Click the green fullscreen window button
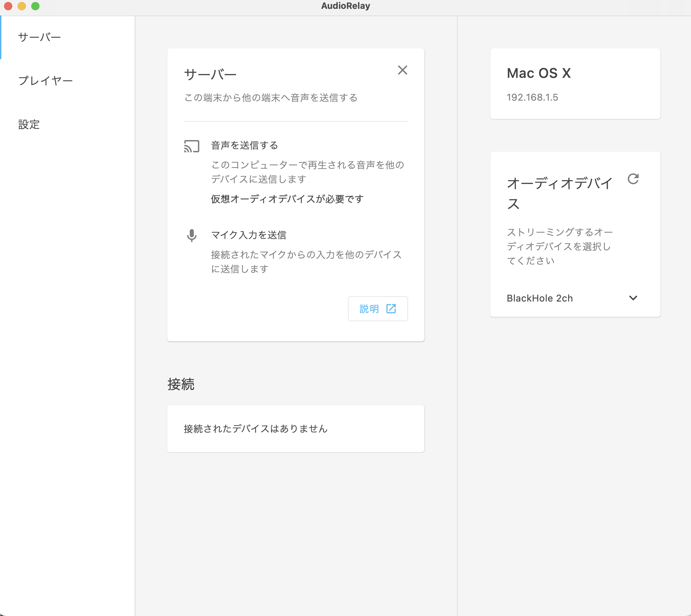 pos(35,6)
